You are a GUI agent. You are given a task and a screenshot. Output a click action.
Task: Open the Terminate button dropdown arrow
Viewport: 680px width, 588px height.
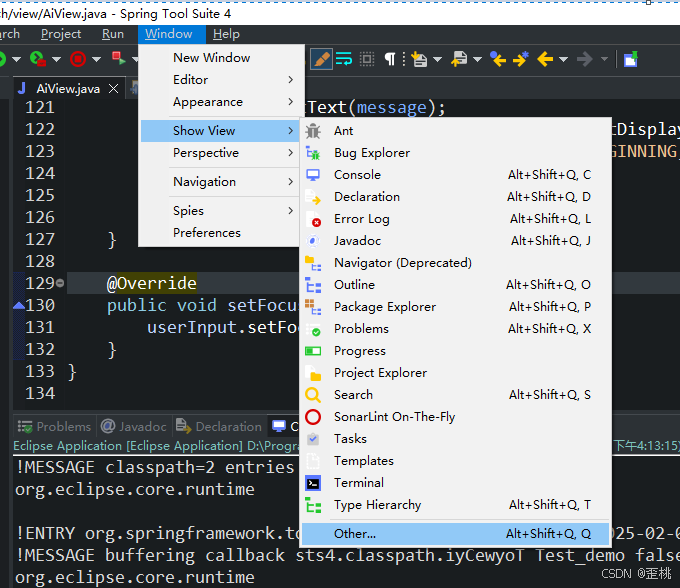click(96, 59)
